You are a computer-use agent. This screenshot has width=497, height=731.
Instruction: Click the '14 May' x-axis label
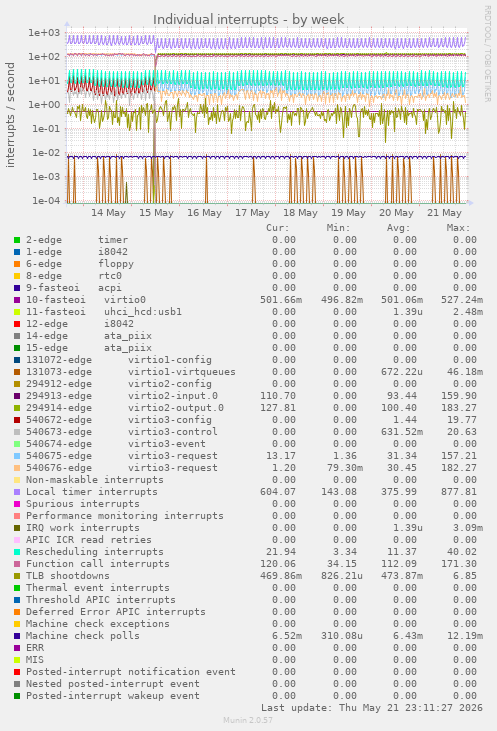pyautogui.click(x=108, y=213)
